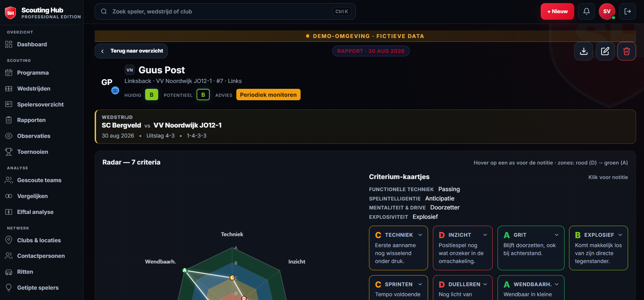This screenshot has height=300, width=644.
Task: Expand the Duelleren criterion card
Action: pos(463,288)
